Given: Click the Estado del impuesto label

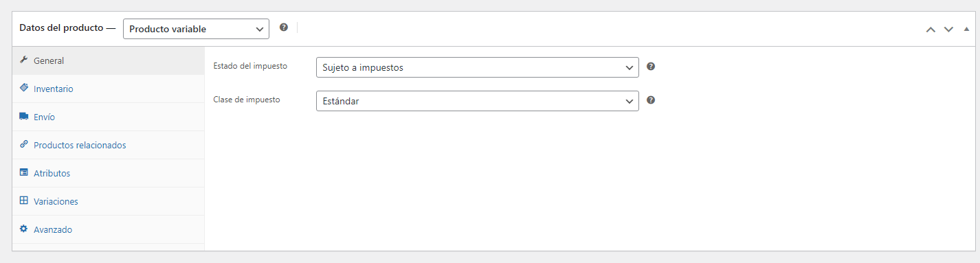Looking at the screenshot, I should tap(250, 66).
